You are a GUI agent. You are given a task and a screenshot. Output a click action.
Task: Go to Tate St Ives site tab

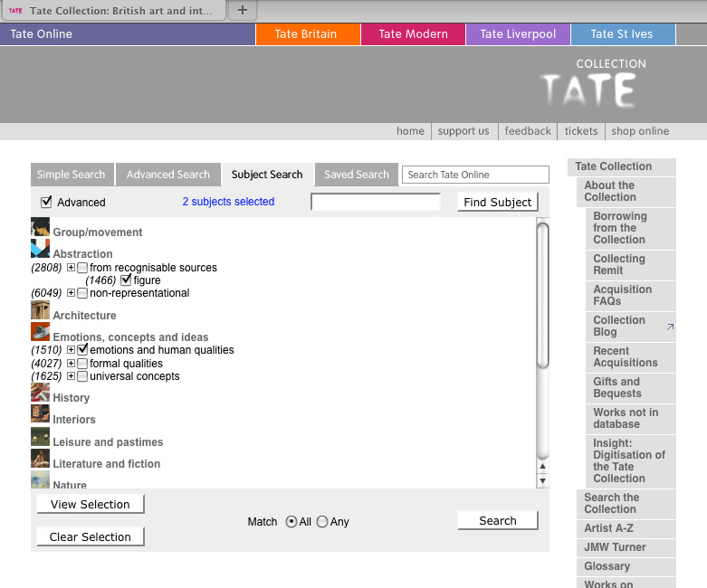click(x=623, y=34)
